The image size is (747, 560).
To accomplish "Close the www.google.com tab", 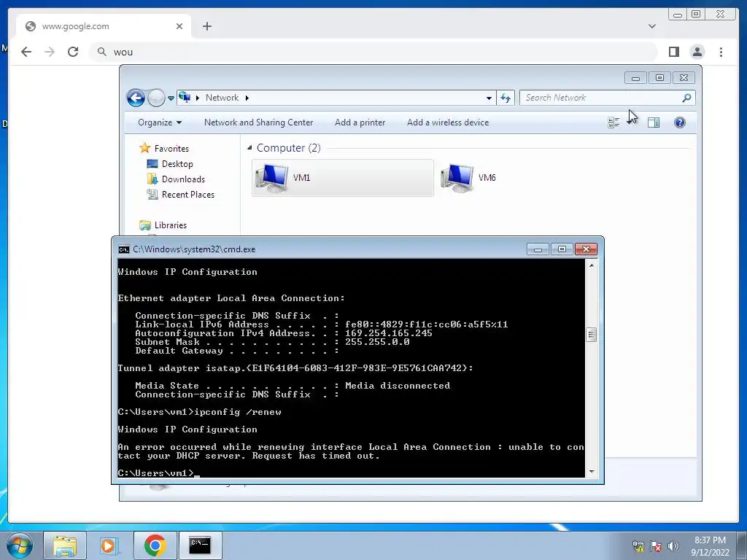I will [x=179, y=26].
